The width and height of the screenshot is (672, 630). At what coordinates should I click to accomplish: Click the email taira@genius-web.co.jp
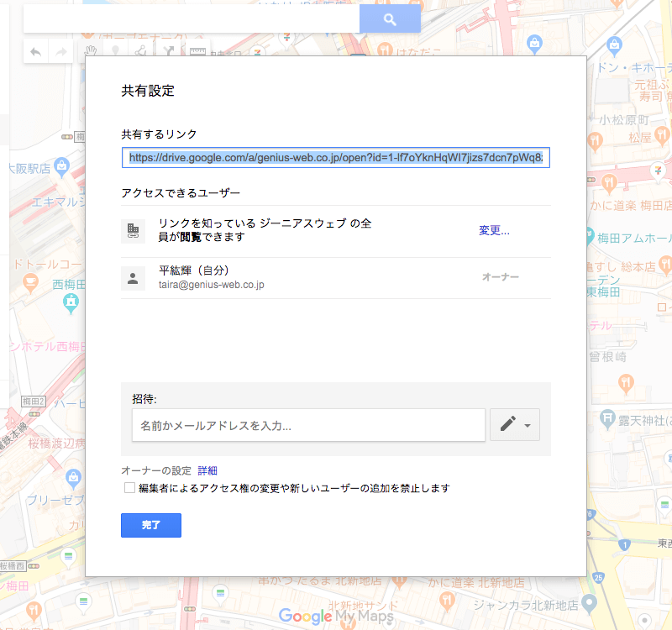(212, 285)
